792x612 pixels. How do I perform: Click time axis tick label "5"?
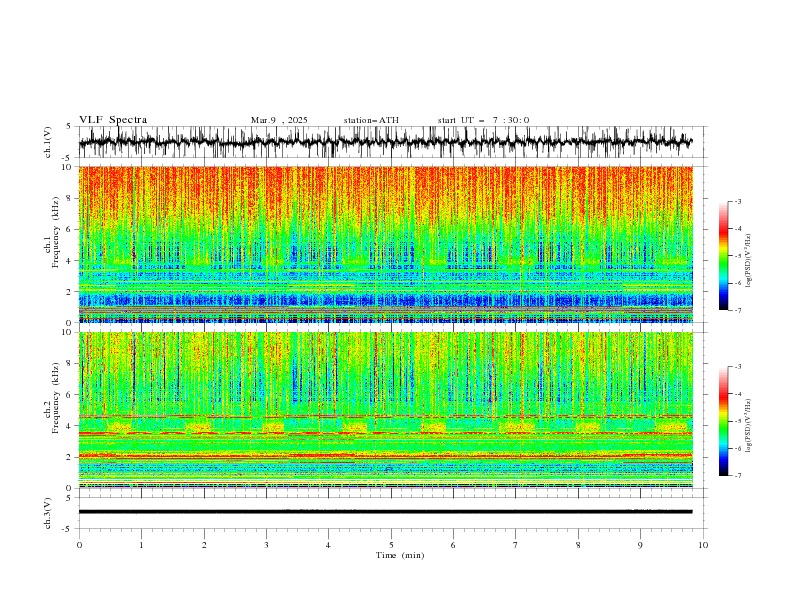click(x=391, y=545)
